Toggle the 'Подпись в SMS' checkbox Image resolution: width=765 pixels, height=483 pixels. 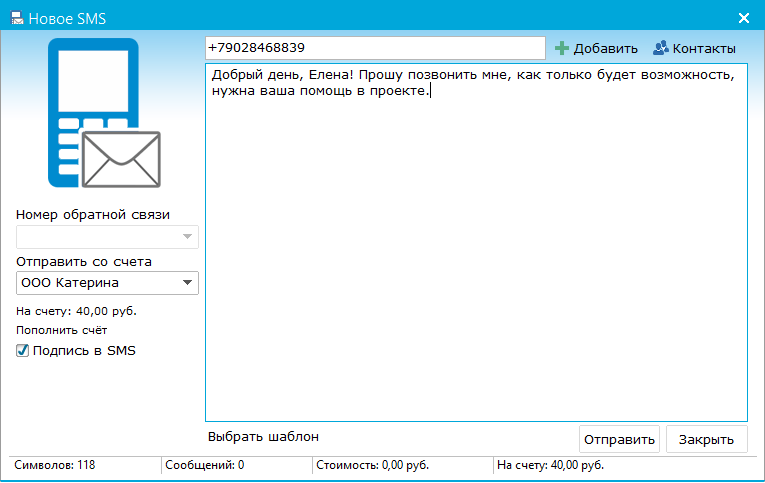point(22,351)
